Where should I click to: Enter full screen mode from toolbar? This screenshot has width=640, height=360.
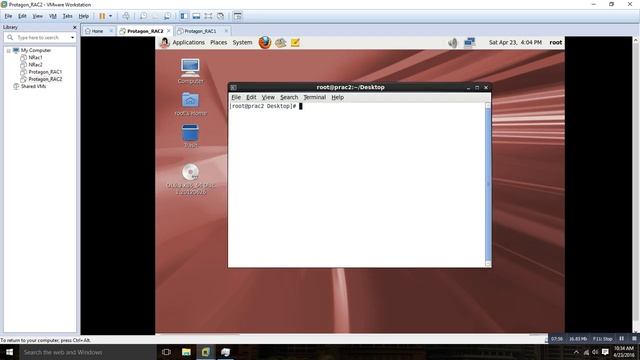208,16
